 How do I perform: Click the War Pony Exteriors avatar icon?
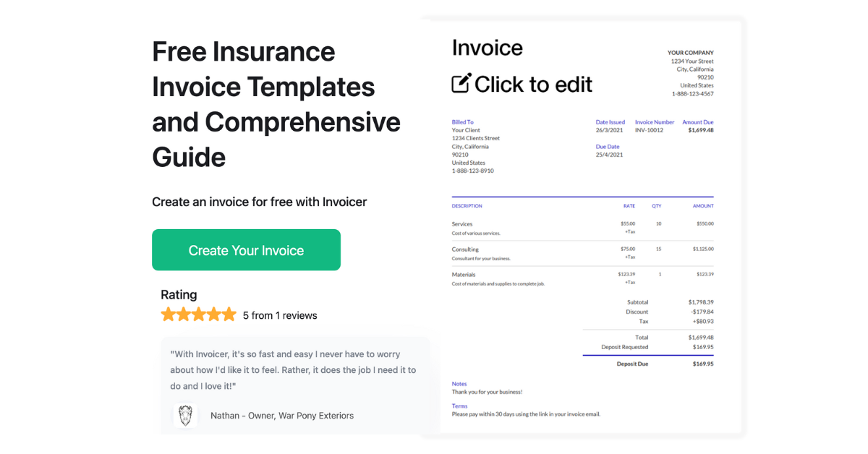click(x=185, y=416)
